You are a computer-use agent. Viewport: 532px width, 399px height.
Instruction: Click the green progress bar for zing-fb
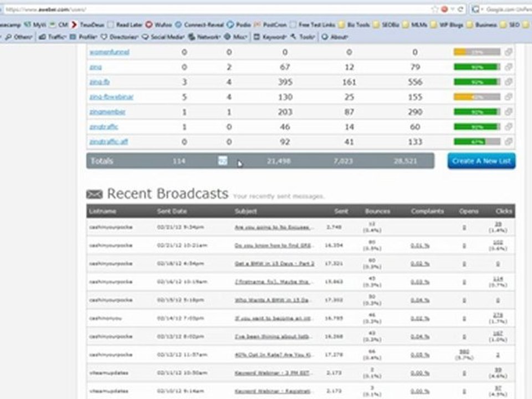(477, 82)
